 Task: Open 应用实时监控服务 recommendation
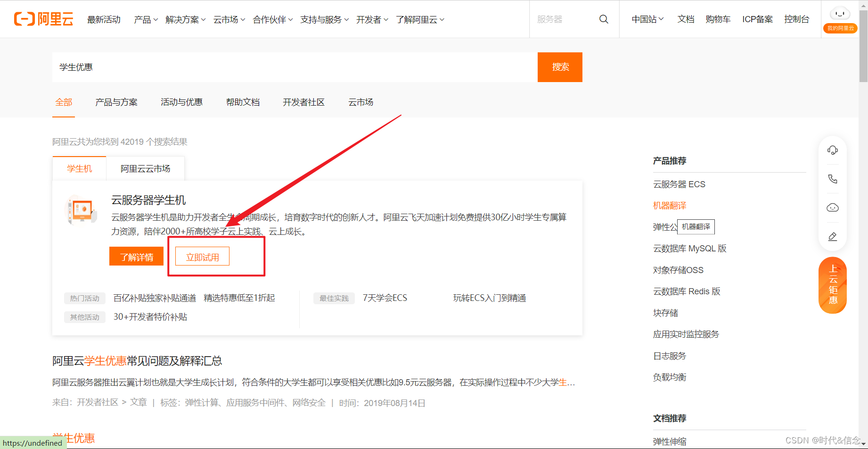tap(686, 334)
